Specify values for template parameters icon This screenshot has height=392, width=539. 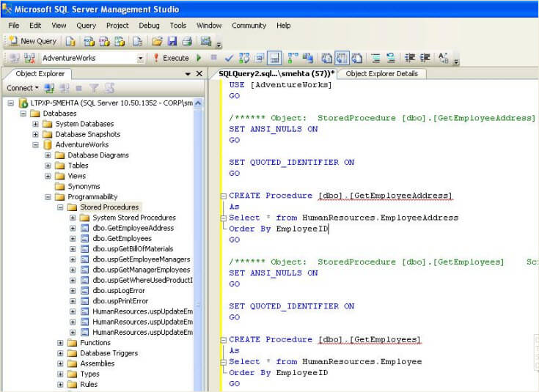(444, 58)
